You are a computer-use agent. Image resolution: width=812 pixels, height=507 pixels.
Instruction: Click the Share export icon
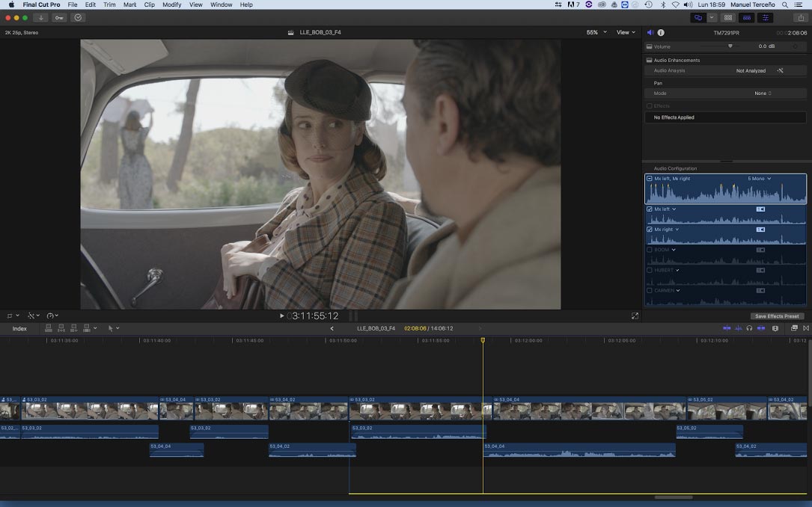[801, 18]
